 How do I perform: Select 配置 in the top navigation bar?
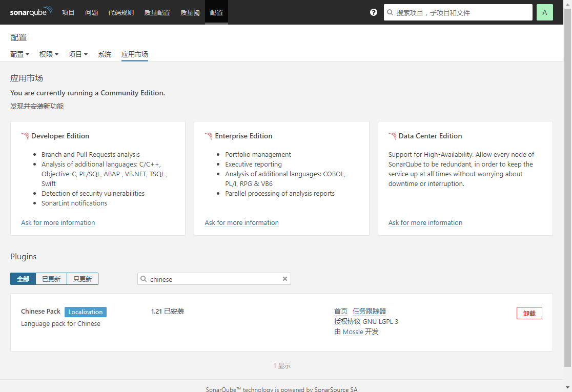(x=216, y=12)
